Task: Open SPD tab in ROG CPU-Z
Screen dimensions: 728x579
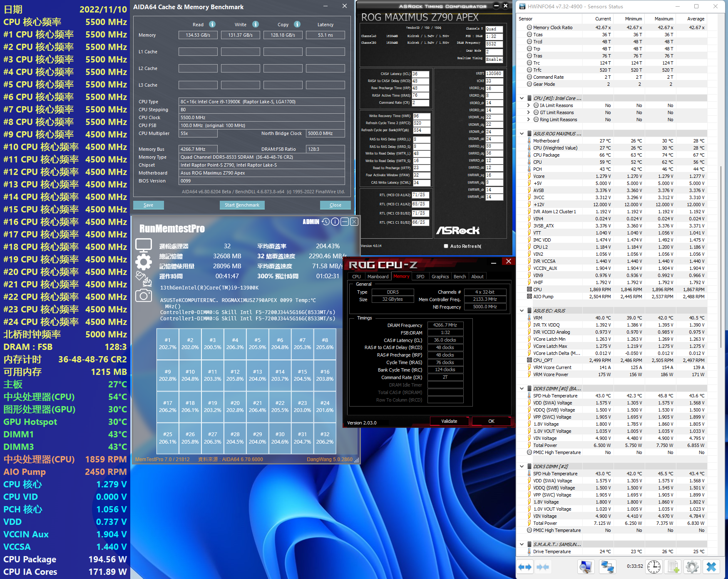Action: tap(420, 277)
